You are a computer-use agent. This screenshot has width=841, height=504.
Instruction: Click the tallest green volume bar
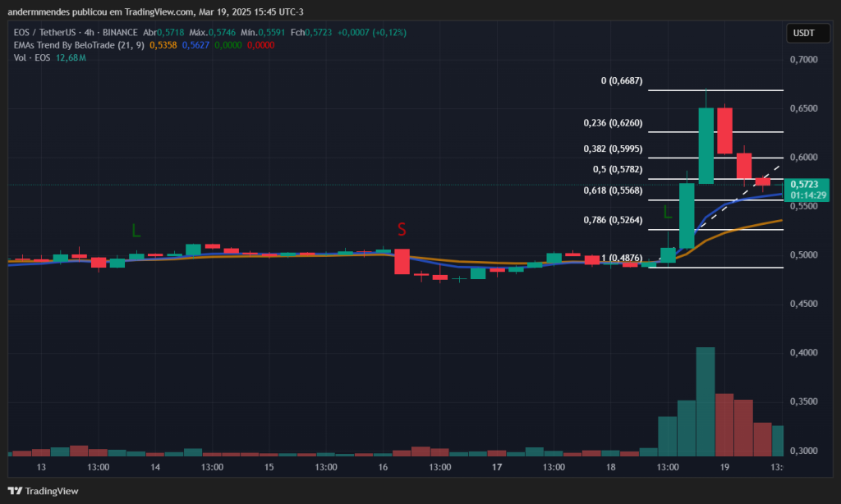705,401
